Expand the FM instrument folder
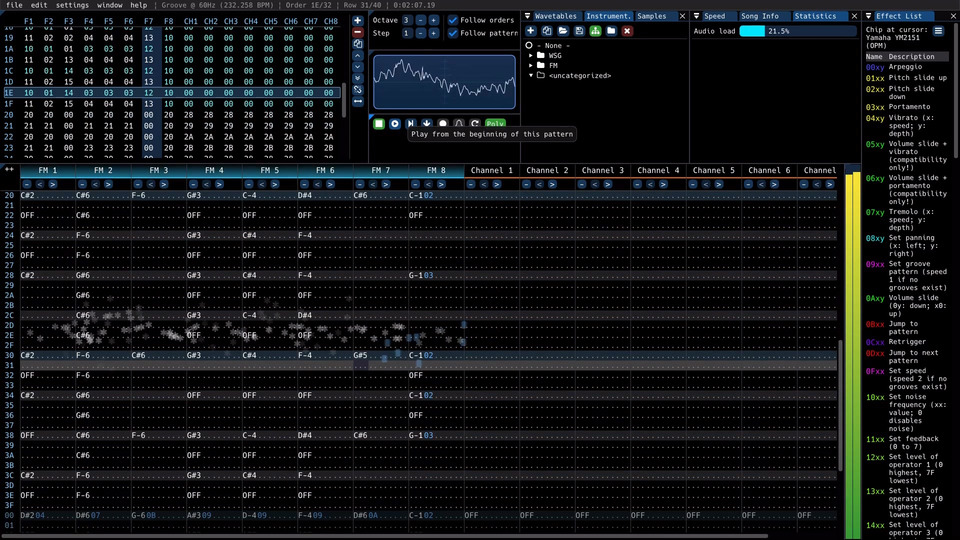 [531, 65]
